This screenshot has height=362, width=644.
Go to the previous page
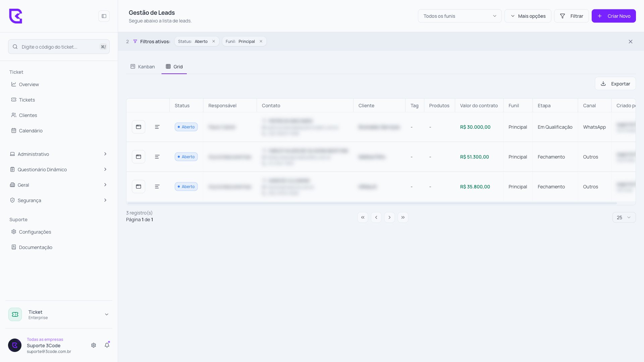376,218
